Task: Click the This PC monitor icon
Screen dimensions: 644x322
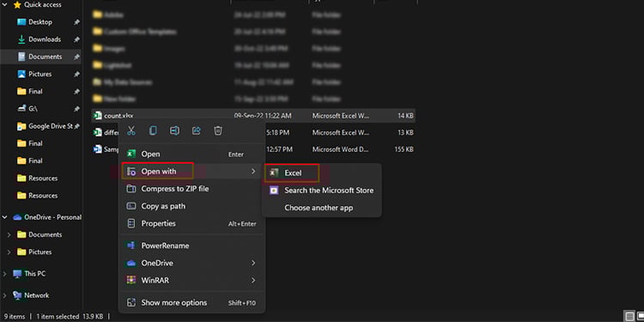Action: pos(17,274)
